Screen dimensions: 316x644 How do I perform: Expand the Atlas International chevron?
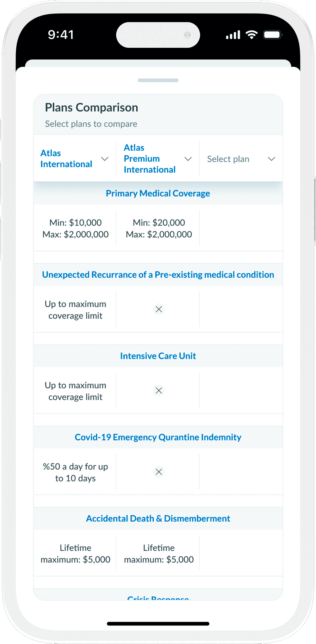105,159
